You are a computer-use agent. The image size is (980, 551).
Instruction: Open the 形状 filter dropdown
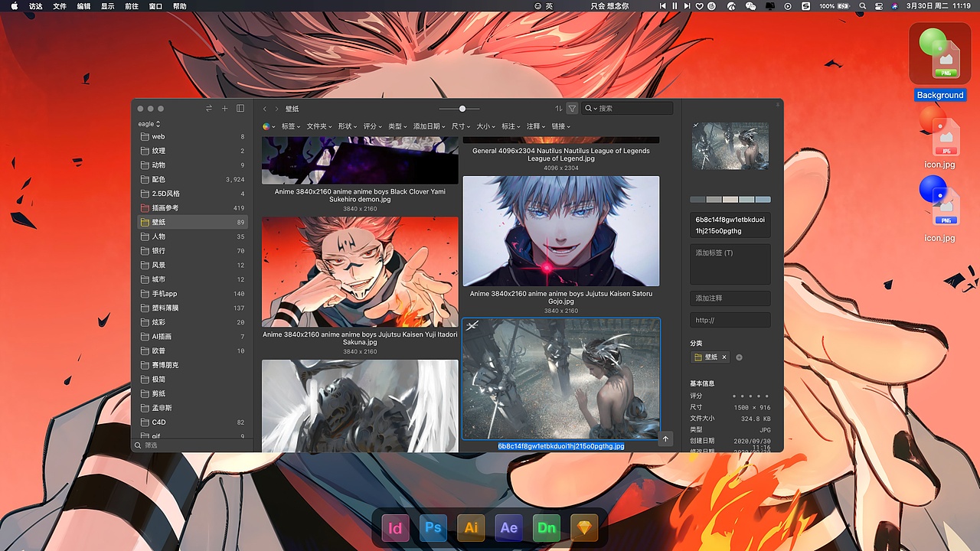tap(348, 126)
